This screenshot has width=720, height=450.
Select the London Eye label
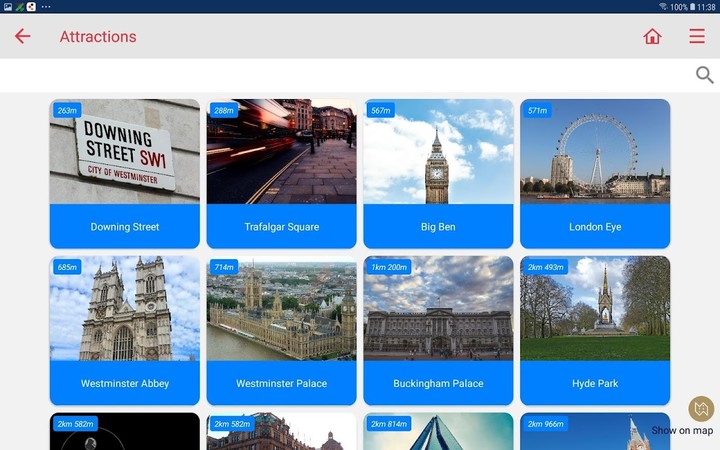(x=595, y=227)
